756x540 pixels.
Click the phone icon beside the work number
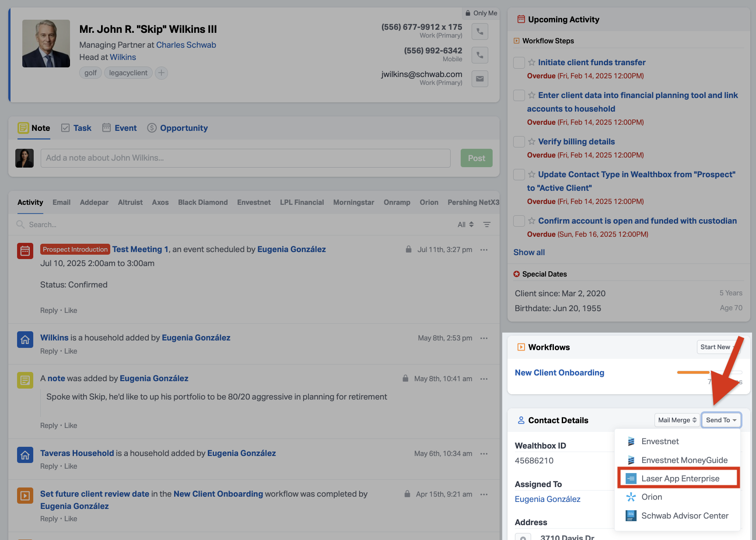(479, 32)
